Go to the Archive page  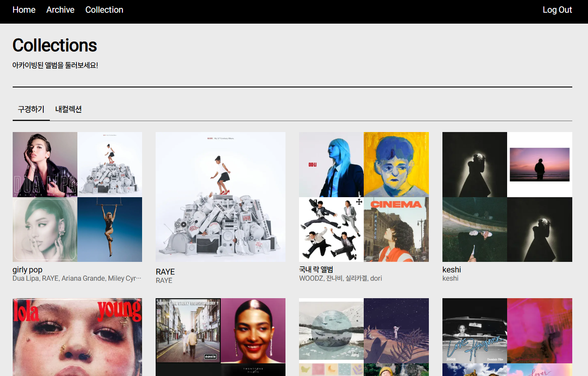60,10
